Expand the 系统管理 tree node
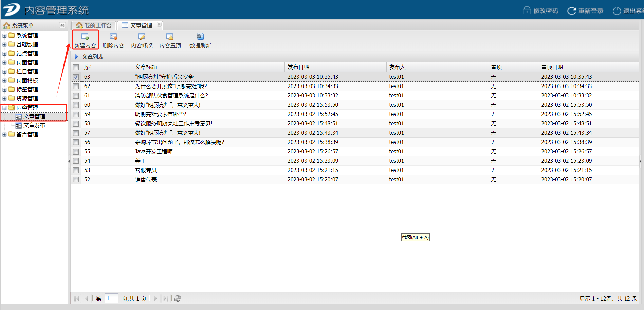644x310 pixels. click(4, 36)
